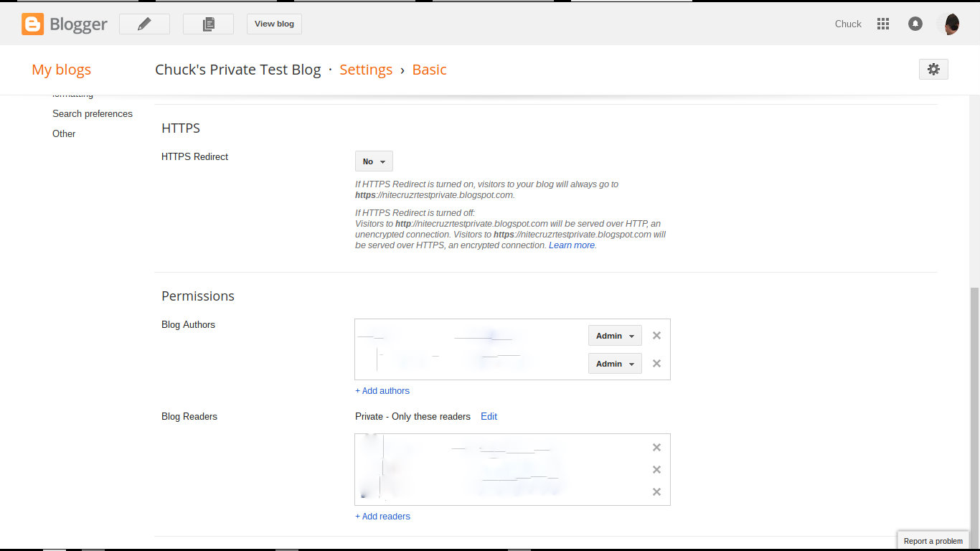Select Search preferences in the sidebar
This screenshot has width=980, height=551.
click(x=92, y=113)
